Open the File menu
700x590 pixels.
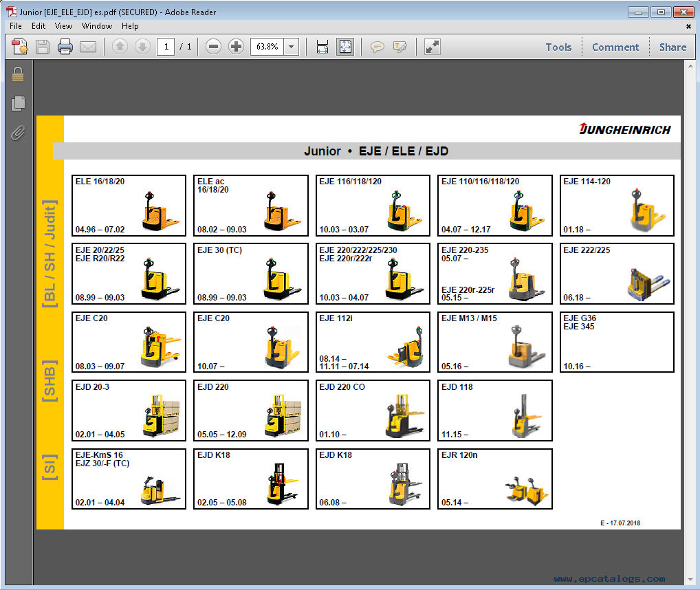point(16,26)
